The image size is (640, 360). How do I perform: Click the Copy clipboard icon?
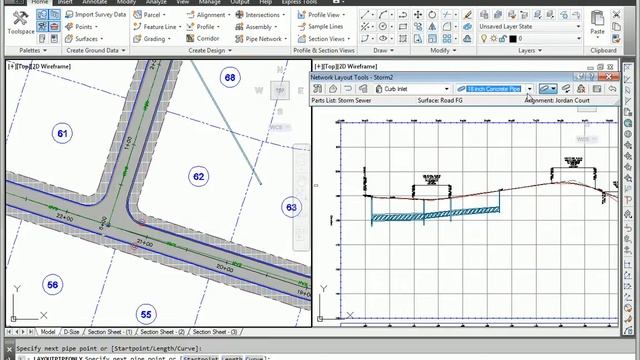[x=616, y=27]
